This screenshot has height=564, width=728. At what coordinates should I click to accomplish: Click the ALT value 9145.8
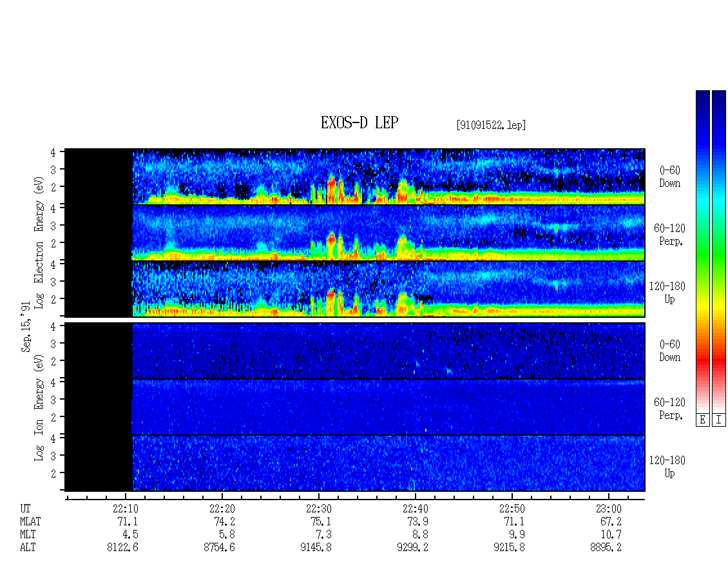316,547
